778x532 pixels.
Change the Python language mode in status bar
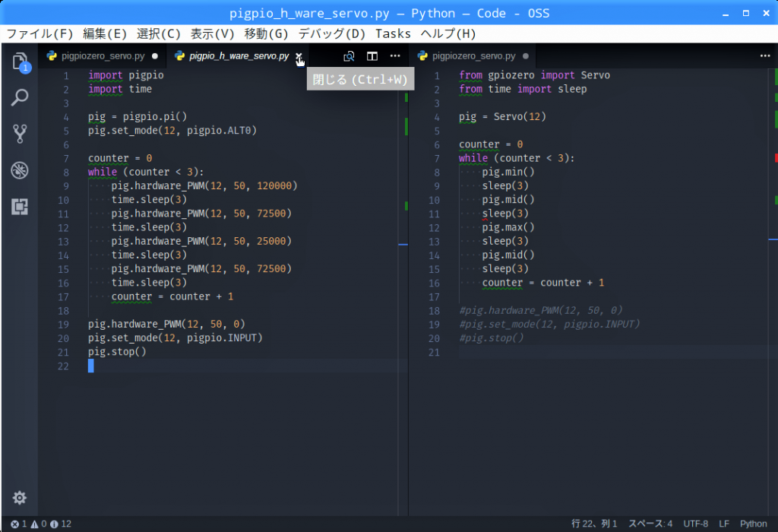(753, 524)
